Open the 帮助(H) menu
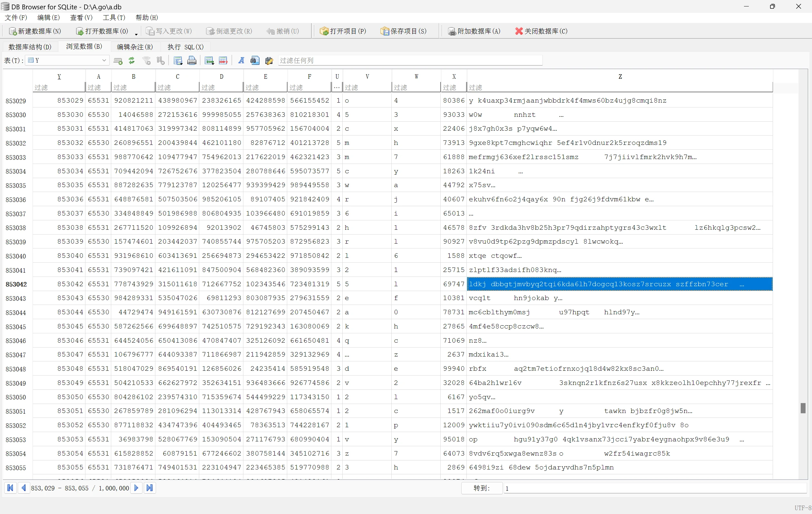 (x=146, y=17)
